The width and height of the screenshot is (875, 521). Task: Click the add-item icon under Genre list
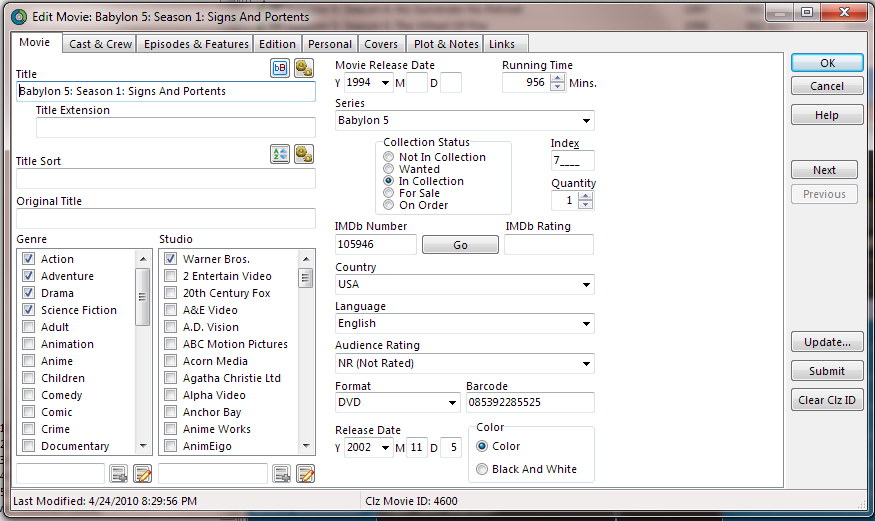point(118,474)
